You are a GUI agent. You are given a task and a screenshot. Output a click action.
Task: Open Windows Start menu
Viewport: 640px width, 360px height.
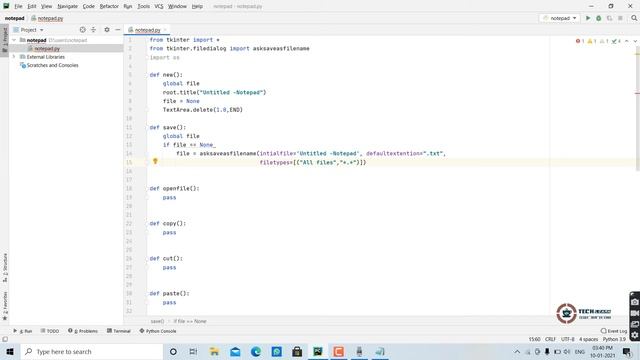(x=10, y=351)
